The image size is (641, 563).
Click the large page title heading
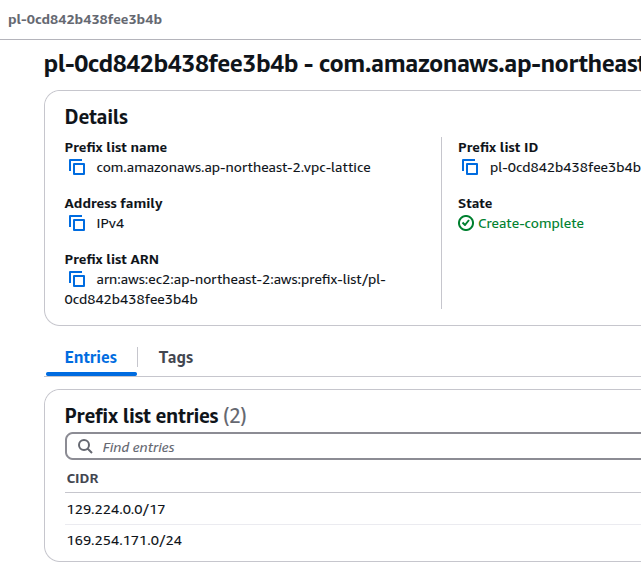click(342, 64)
